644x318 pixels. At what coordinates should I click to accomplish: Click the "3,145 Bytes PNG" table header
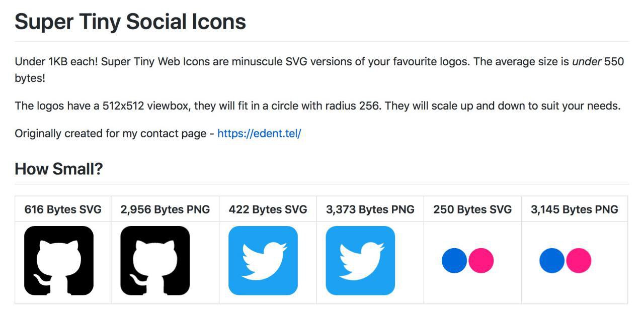click(x=575, y=209)
